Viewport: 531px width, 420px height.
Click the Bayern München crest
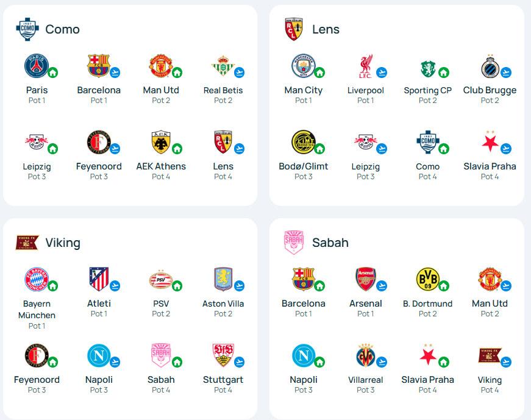36,279
